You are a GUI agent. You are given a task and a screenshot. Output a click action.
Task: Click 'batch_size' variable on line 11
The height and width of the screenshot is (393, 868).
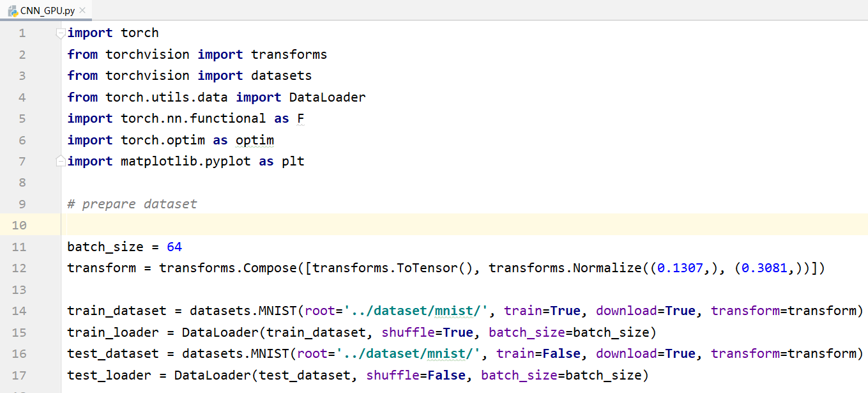pyautogui.click(x=105, y=247)
